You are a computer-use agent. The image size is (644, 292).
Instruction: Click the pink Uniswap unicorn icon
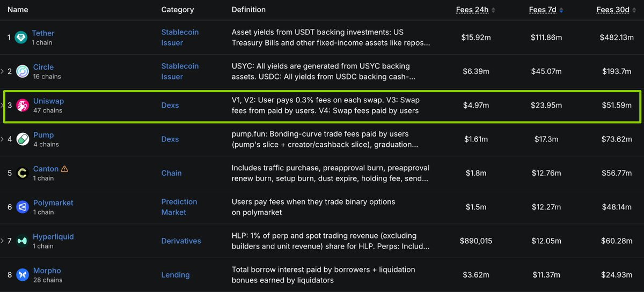coord(23,106)
